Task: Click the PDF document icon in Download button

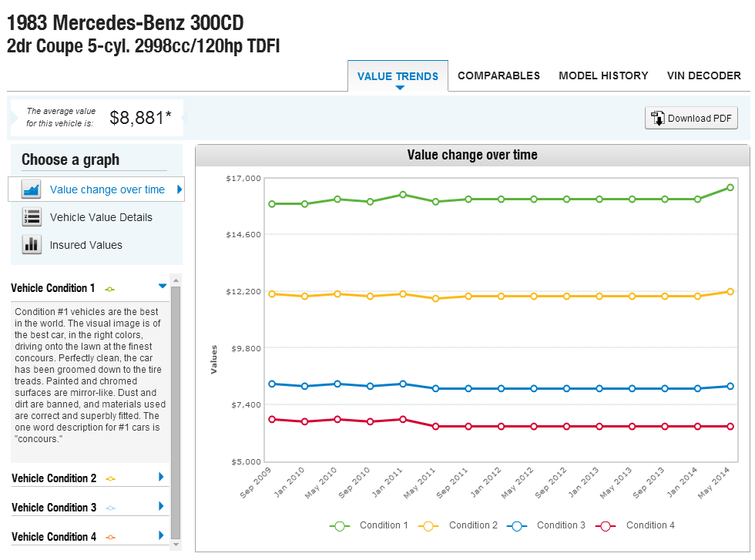Action: coord(657,118)
